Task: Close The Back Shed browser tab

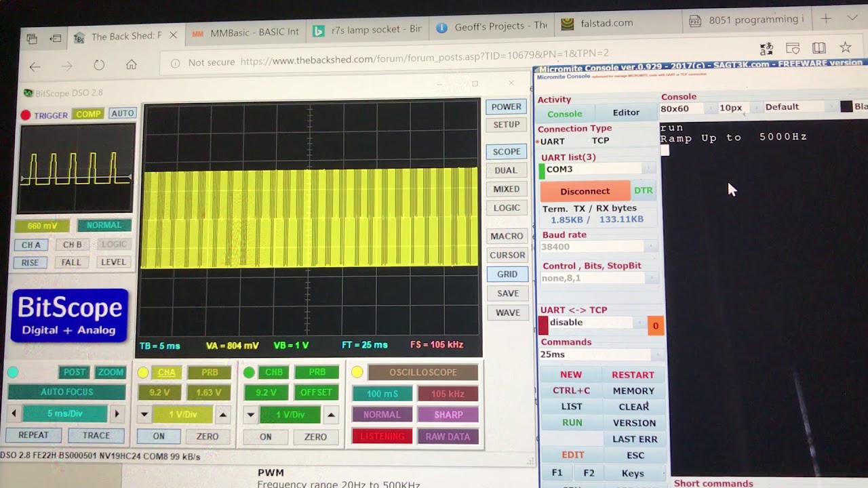Action: [173, 35]
